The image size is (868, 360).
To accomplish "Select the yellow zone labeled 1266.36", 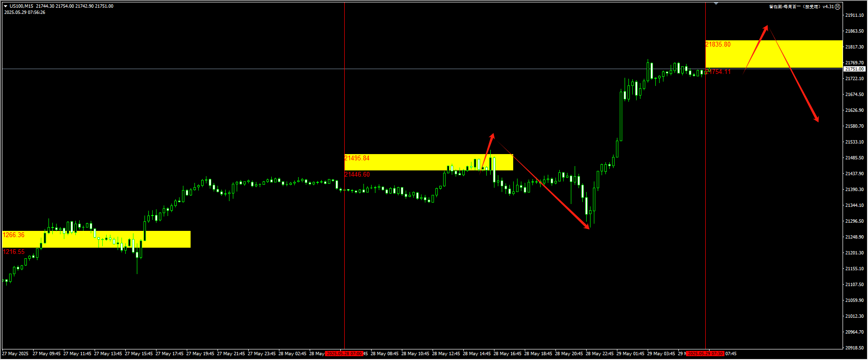I will tap(96, 239).
